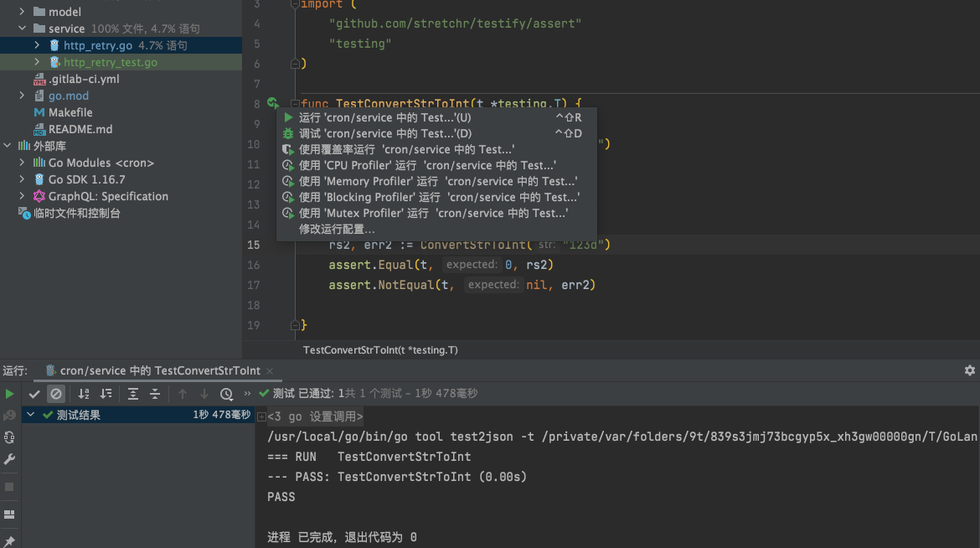Screen dimensions: 980x548
Task: Choose run with CPU Profiler option
Action: pos(427,166)
